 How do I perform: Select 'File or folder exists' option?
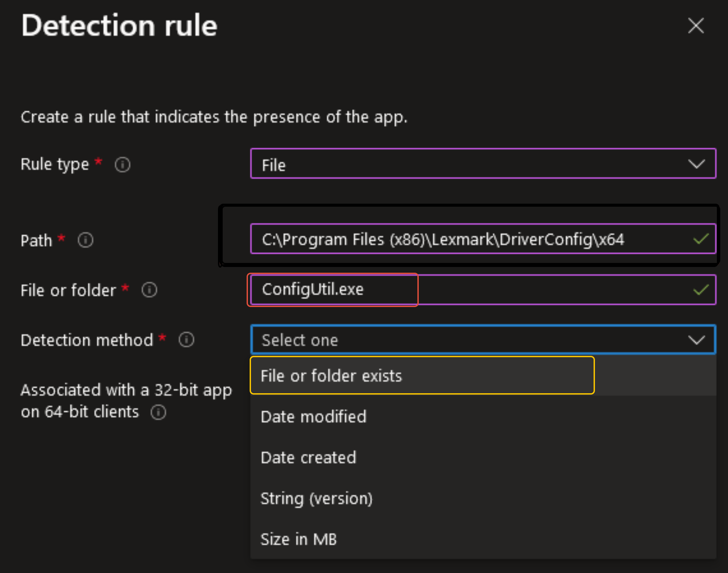[331, 376]
